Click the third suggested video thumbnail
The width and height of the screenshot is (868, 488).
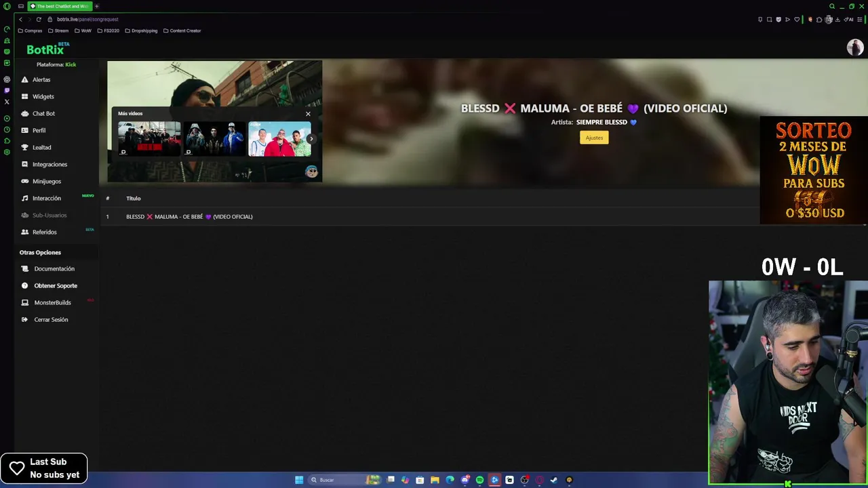(279, 139)
